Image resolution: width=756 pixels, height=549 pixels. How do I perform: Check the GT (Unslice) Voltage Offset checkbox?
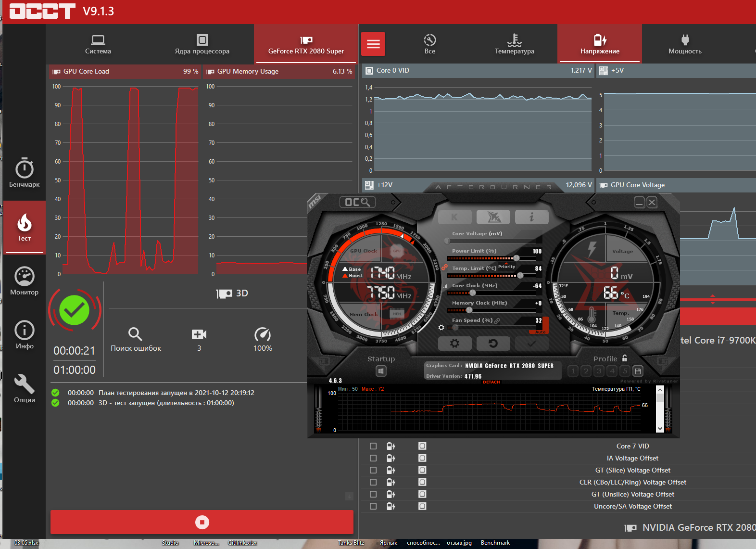click(373, 494)
